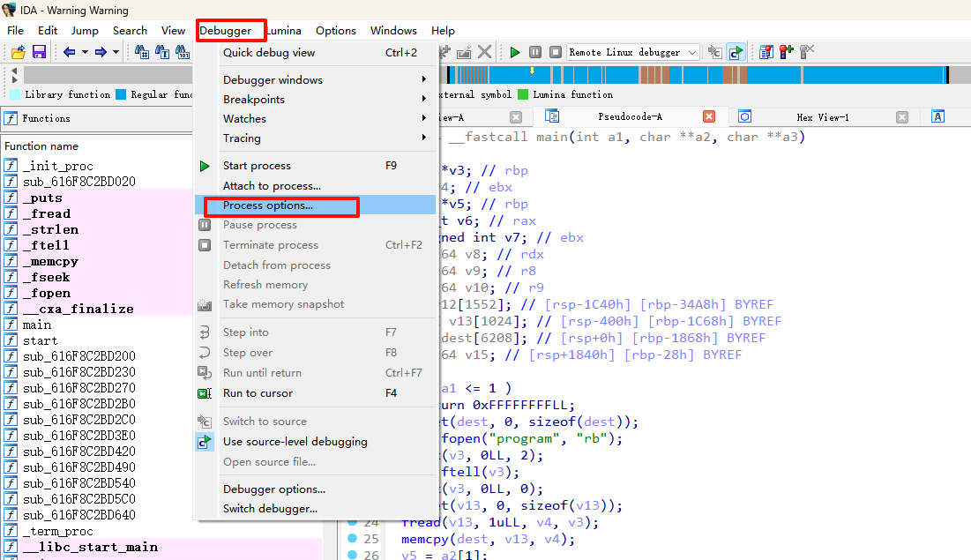Choose Attach to process... menu item

coord(316,185)
